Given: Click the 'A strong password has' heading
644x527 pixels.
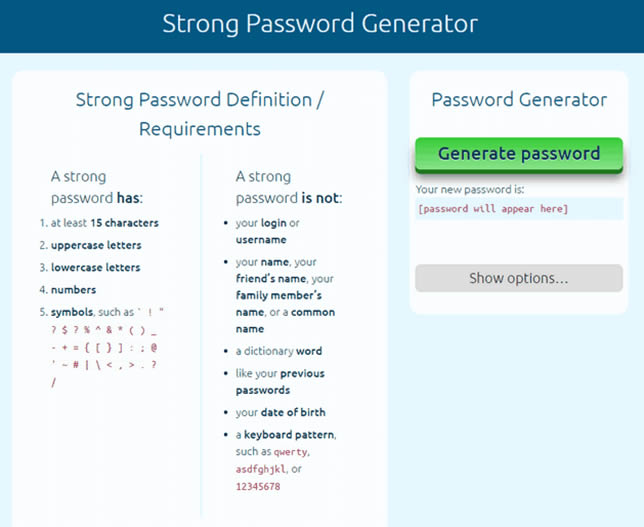Looking at the screenshot, I should 97,187.
